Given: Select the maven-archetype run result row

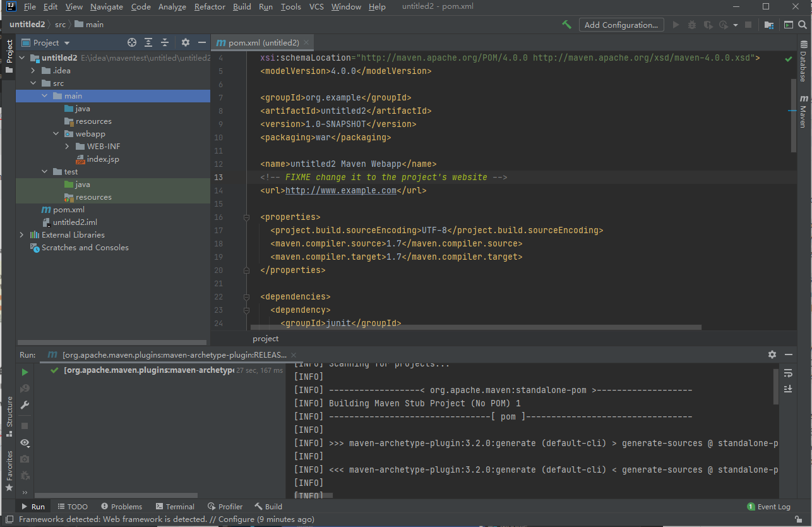Looking at the screenshot, I should 160,370.
